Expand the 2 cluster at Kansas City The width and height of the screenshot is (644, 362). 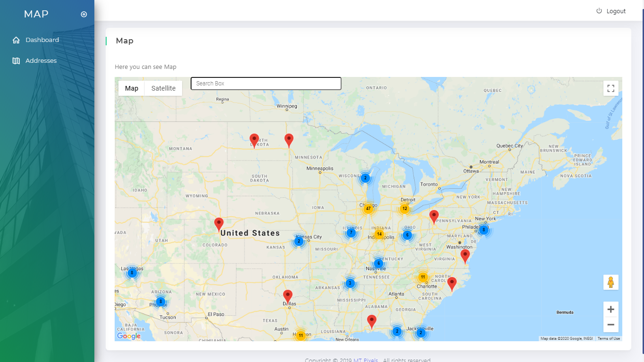click(x=299, y=241)
